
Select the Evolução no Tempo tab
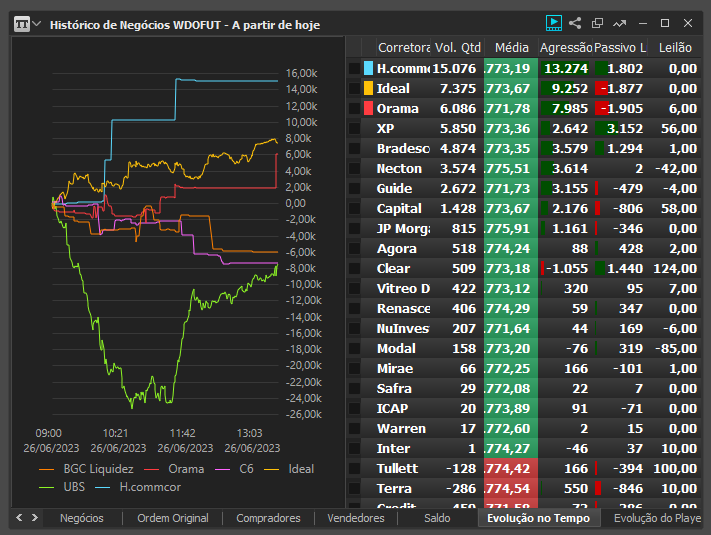pyautogui.click(x=538, y=518)
